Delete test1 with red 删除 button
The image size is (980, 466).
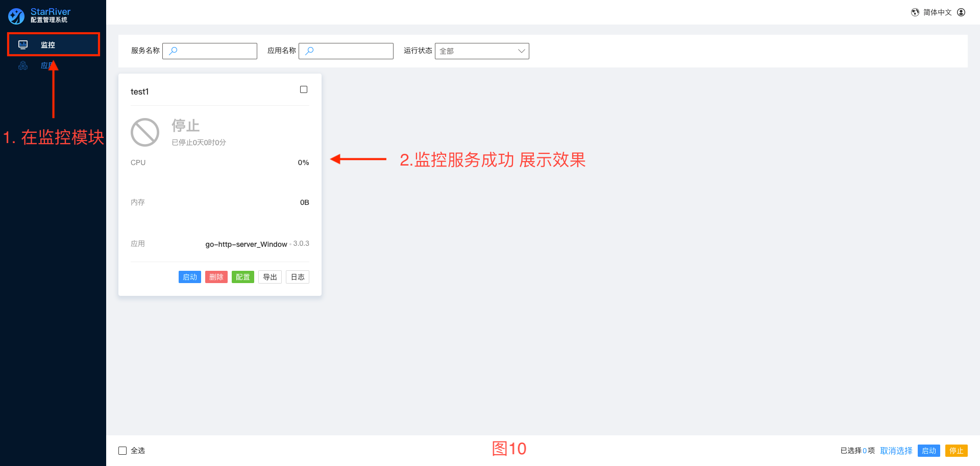click(216, 277)
